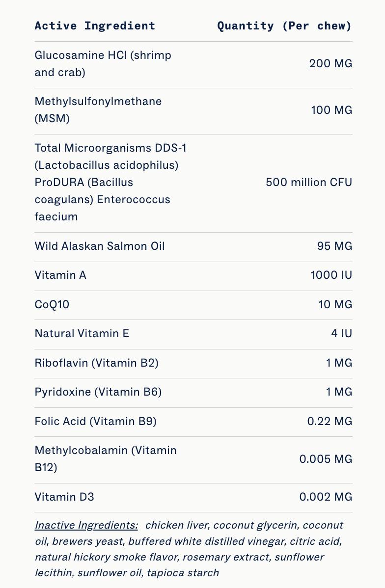Click the Methylcobalamin (Vitamin B12) ingredient
The width and height of the screenshot is (385, 588).
tap(106, 459)
